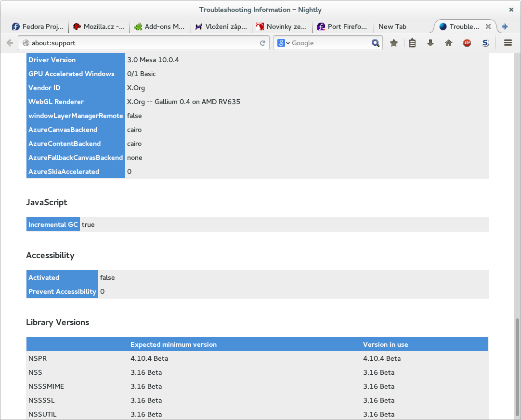Image resolution: width=521 pixels, height=420 pixels.
Task: Click the Incremental GC true value
Action: [88, 224]
